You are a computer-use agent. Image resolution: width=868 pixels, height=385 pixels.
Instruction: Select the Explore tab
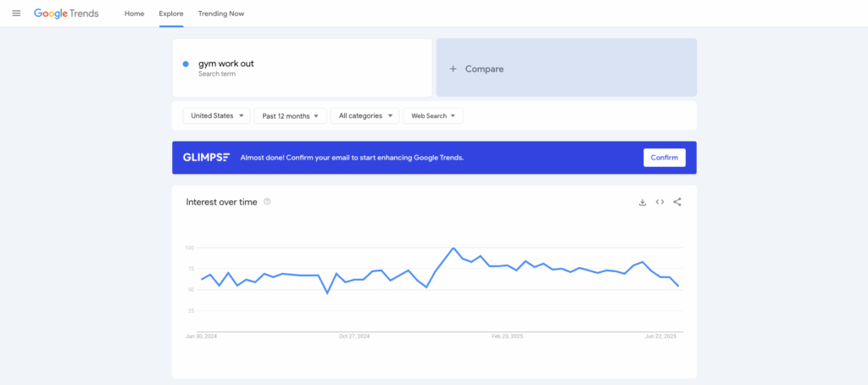coord(171,14)
